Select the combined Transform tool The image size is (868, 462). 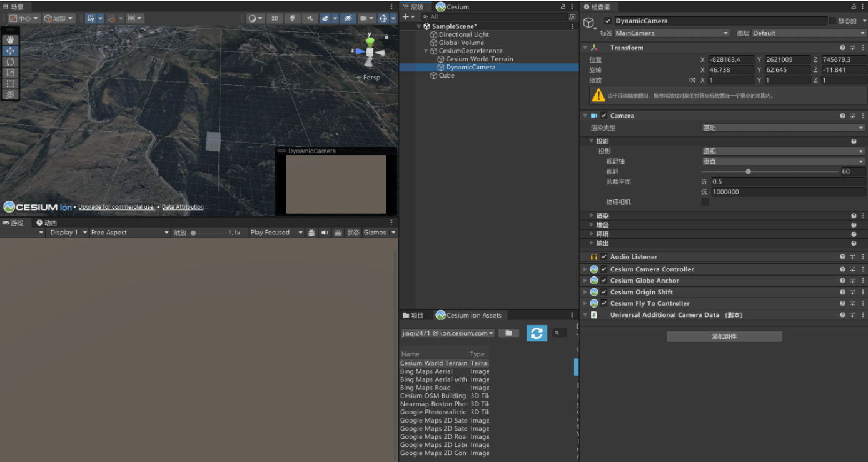coord(11,94)
